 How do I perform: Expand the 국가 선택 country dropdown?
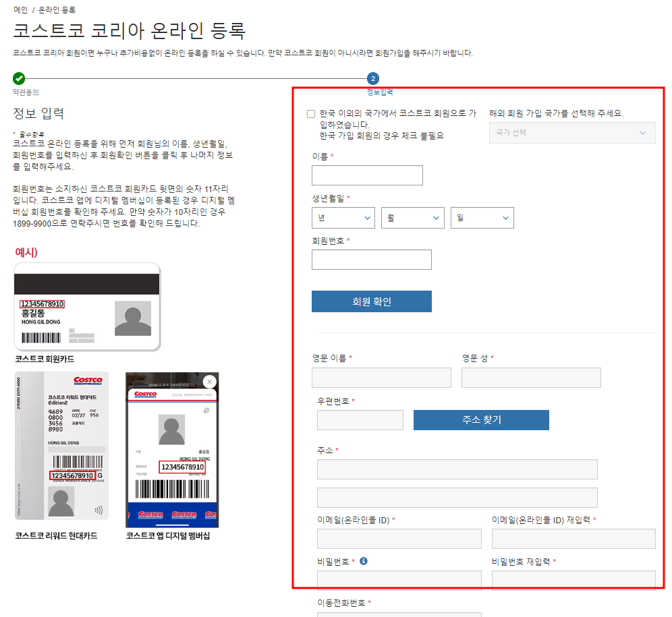pos(572,133)
